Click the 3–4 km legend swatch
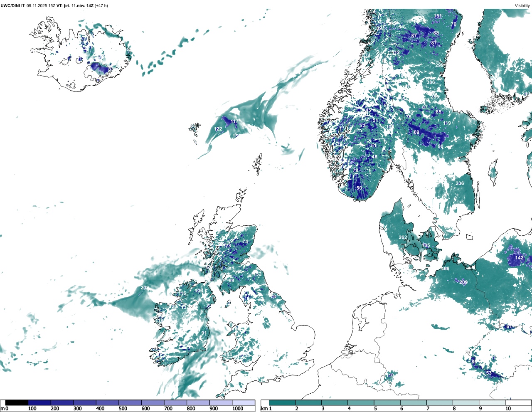 coord(335,402)
